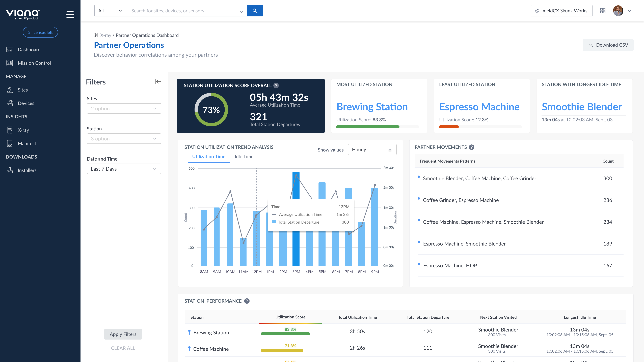Click the help icon beside Partner Movements

(471, 147)
